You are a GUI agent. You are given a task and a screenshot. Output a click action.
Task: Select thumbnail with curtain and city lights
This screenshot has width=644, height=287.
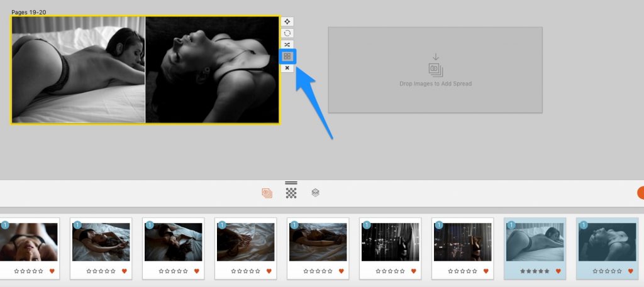coord(390,242)
